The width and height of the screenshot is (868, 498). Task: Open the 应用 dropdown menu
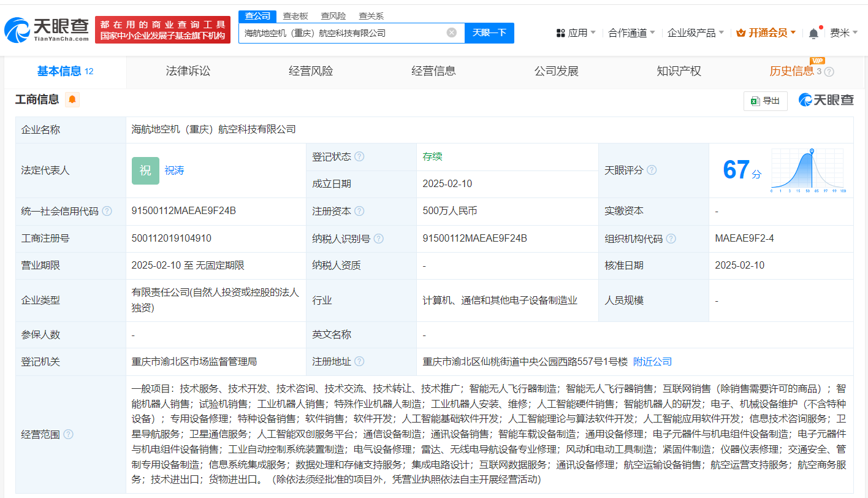point(576,33)
